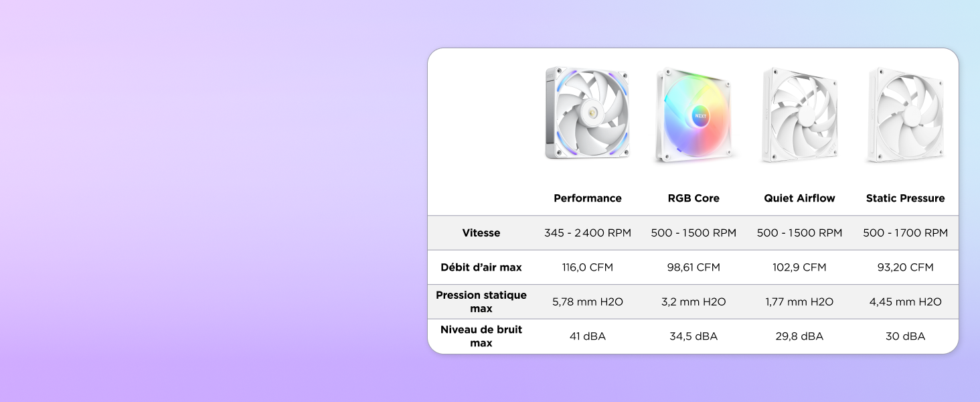
Task: Click the 30 dBA value
Action: [905, 336]
